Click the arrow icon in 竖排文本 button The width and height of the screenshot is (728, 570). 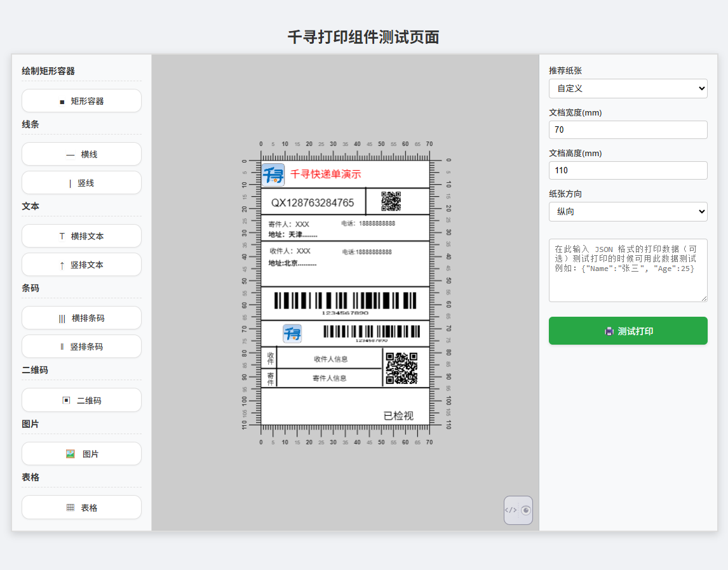[x=62, y=265]
